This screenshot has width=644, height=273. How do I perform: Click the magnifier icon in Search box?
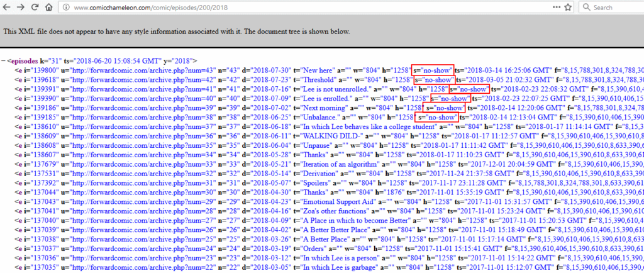click(586, 8)
